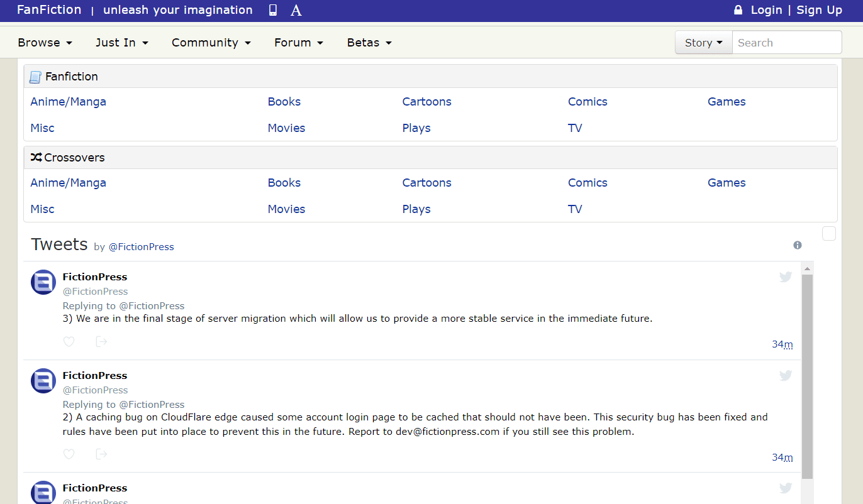This screenshot has height=504, width=863.
Task: Open Plays under Crossovers
Action: coord(416,209)
